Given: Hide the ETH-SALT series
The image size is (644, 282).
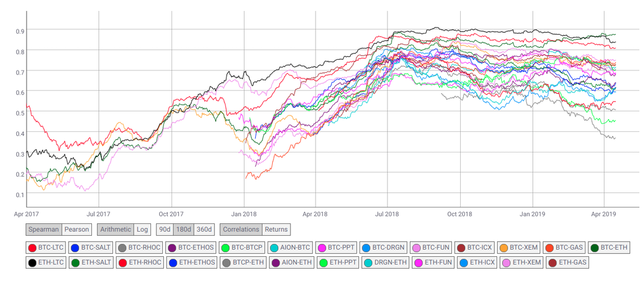Looking at the screenshot, I should click(x=90, y=262).
